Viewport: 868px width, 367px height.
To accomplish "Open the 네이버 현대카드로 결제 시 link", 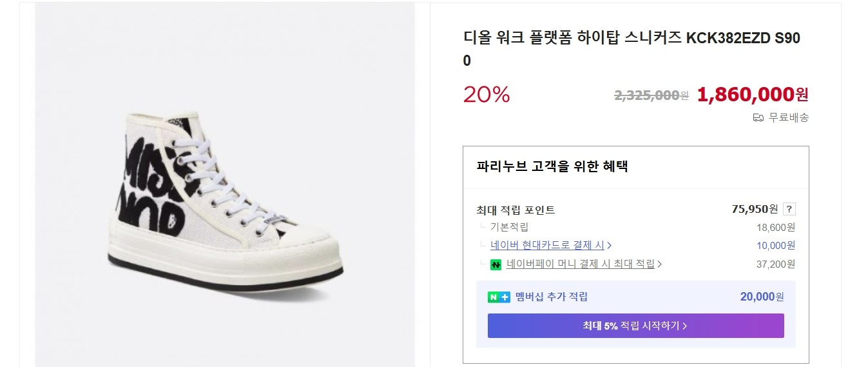I will click(547, 245).
